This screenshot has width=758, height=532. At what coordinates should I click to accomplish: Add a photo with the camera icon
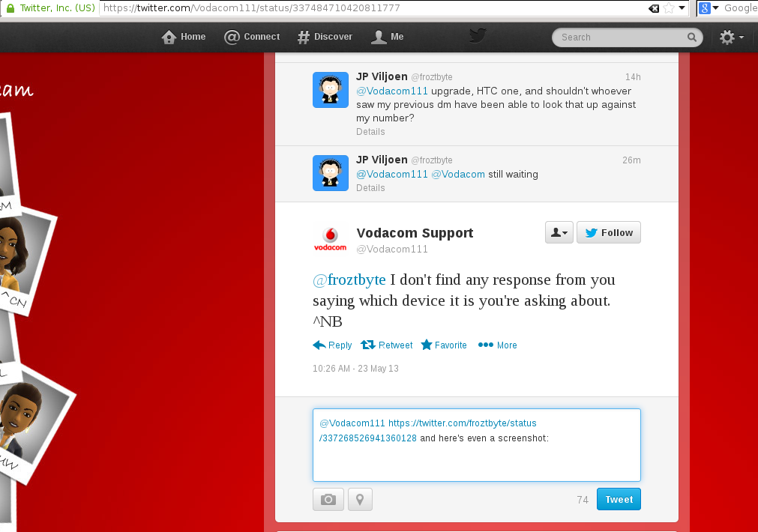[x=328, y=500]
